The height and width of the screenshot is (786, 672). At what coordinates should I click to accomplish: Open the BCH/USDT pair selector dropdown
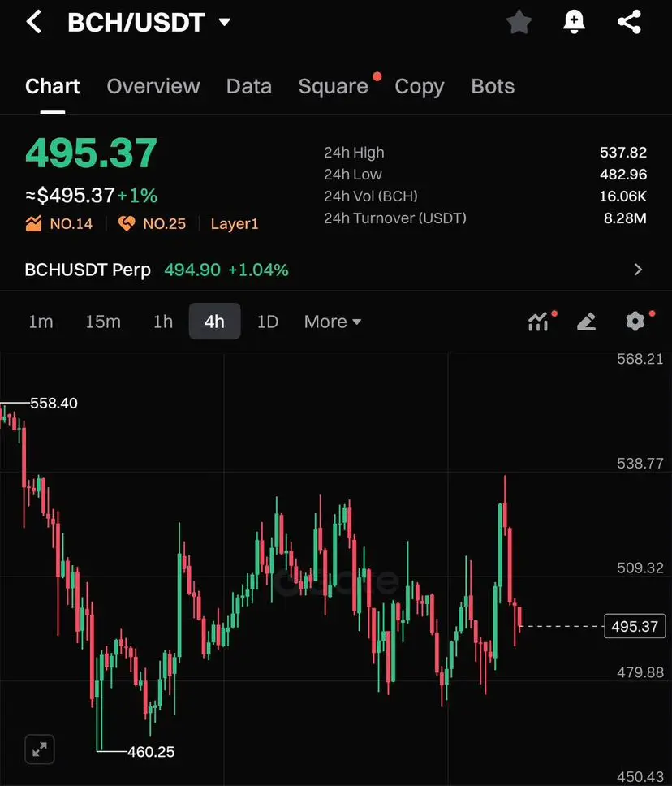(x=149, y=23)
